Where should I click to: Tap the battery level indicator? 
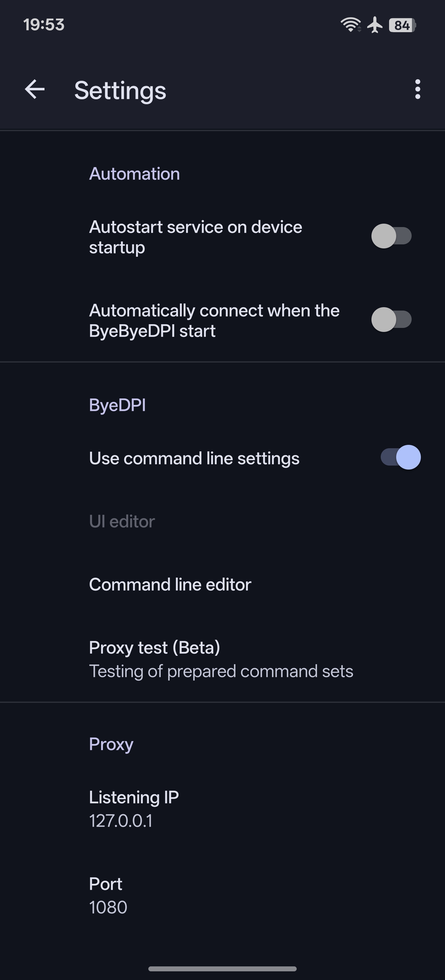(402, 25)
